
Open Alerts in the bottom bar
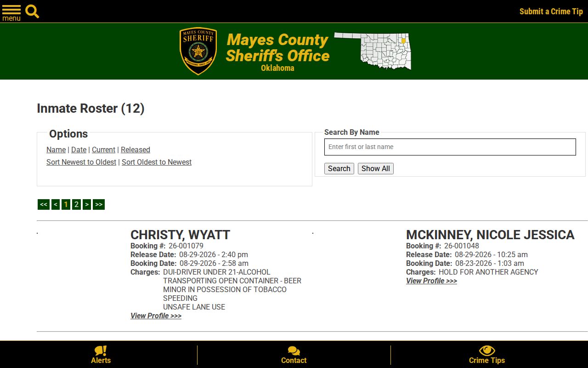101,355
